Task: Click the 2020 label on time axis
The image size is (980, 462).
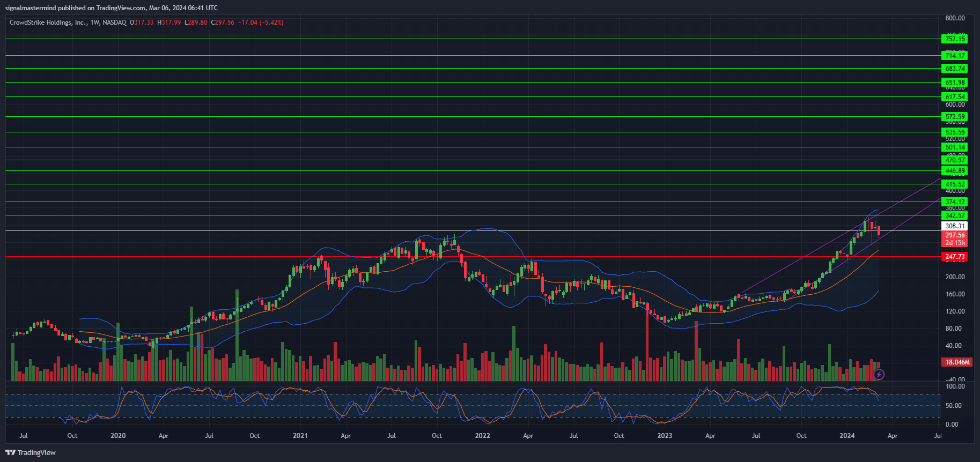Action: (x=118, y=436)
